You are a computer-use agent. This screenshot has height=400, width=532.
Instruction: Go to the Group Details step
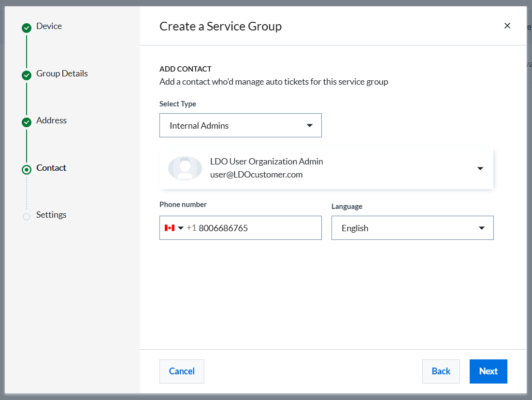[x=62, y=74]
